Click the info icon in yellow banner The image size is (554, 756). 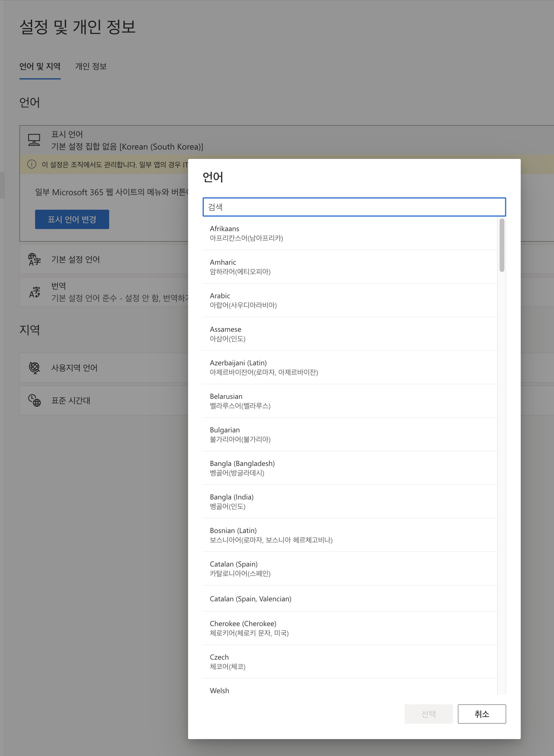[31, 164]
